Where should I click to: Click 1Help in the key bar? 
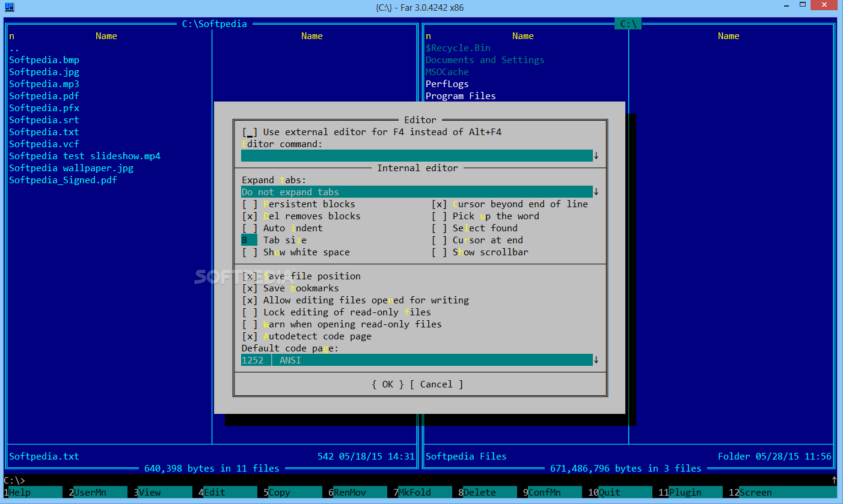(32, 493)
